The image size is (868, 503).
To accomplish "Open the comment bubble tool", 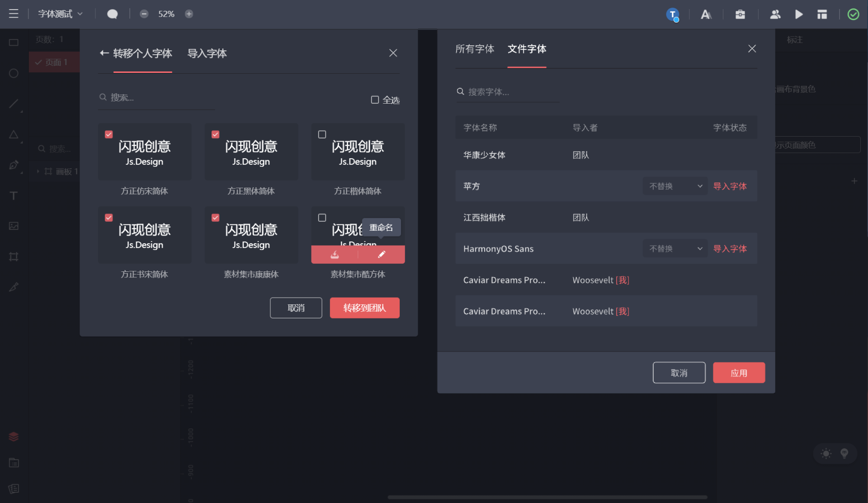I will tap(112, 14).
